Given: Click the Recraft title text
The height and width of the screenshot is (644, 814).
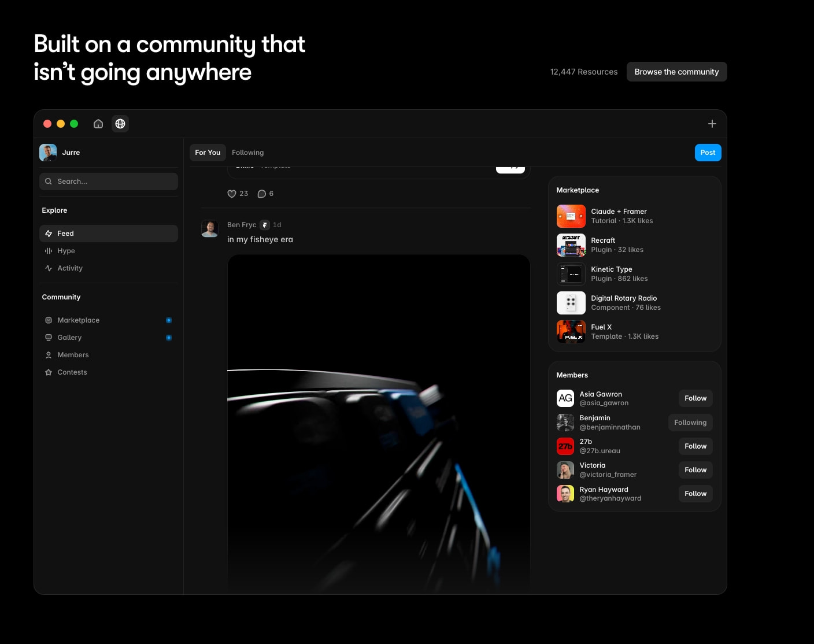Looking at the screenshot, I should 603,240.
